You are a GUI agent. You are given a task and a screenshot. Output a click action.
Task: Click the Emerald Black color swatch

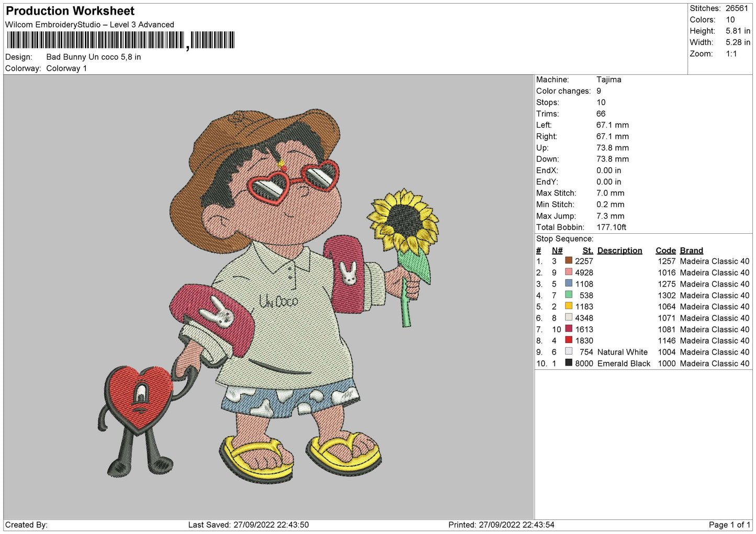[569, 363]
